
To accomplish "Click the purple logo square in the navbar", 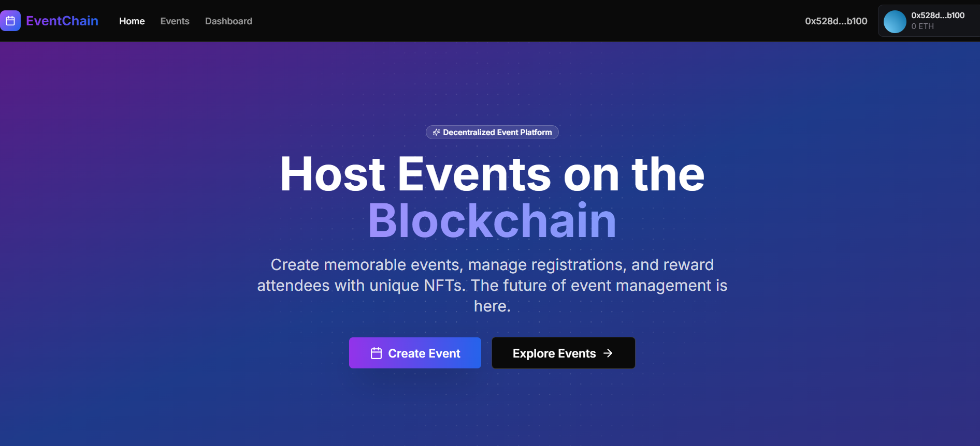I will tap(10, 20).
